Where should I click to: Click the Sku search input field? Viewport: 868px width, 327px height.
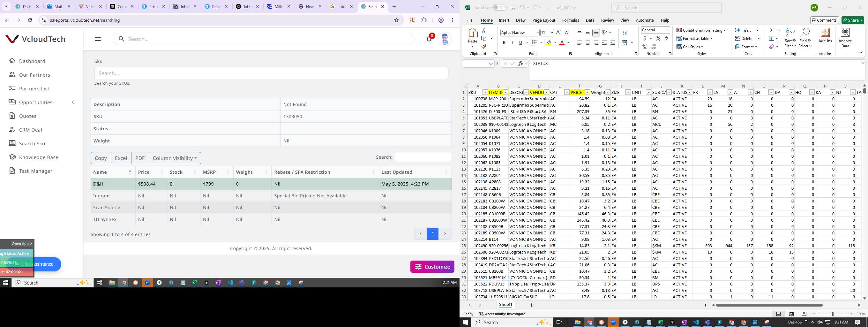(x=271, y=73)
